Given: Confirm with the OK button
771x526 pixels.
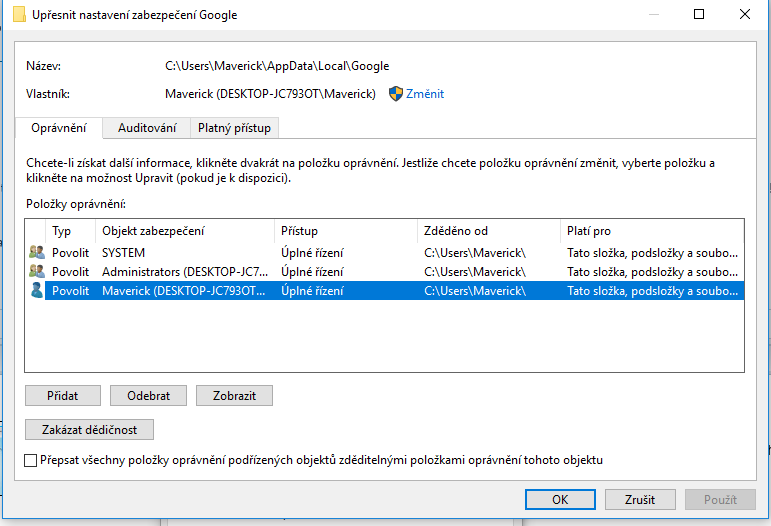Looking at the screenshot, I should point(560,499).
